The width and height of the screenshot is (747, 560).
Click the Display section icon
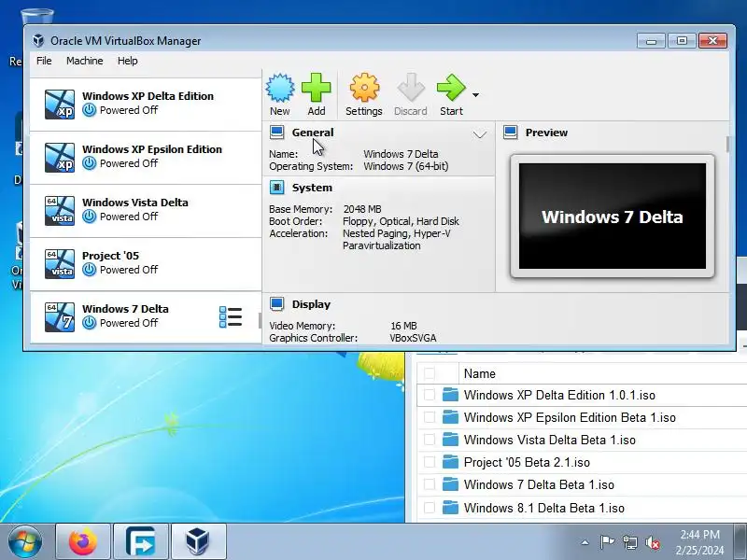pyautogui.click(x=276, y=304)
